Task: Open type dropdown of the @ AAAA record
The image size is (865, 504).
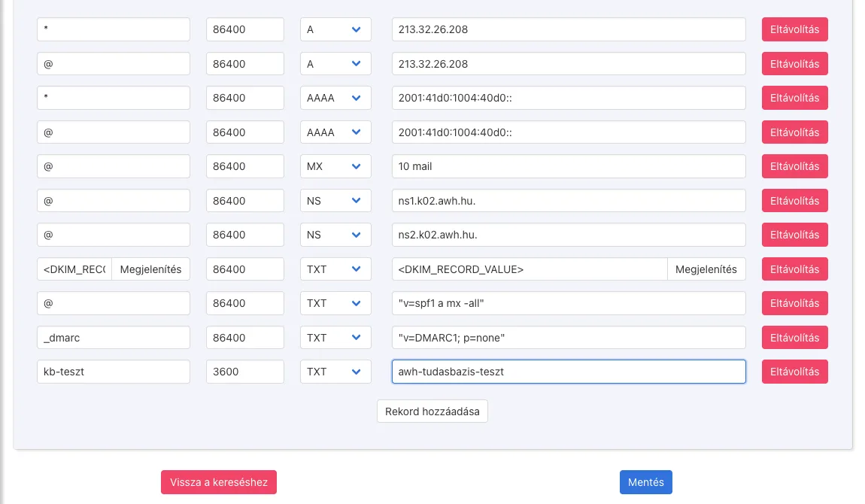Action: pyautogui.click(x=335, y=132)
